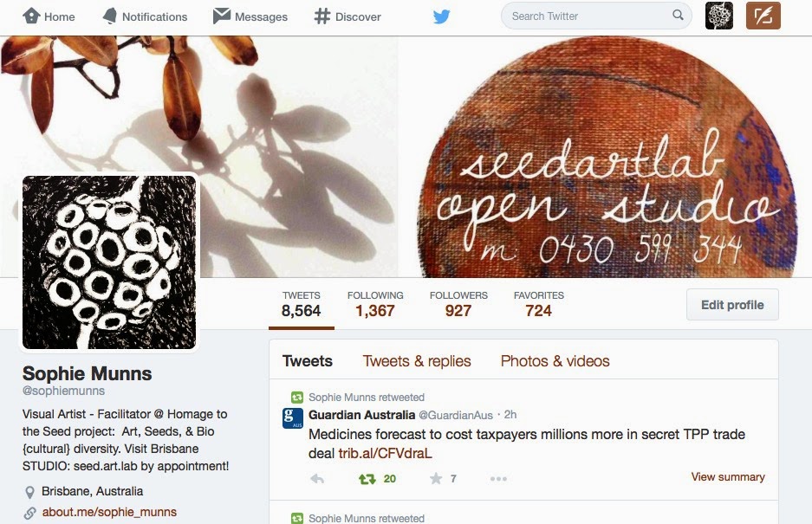Screen dimensions: 812x524
Task: Open the about.me/sophie_munns link
Action: (x=109, y=512)
